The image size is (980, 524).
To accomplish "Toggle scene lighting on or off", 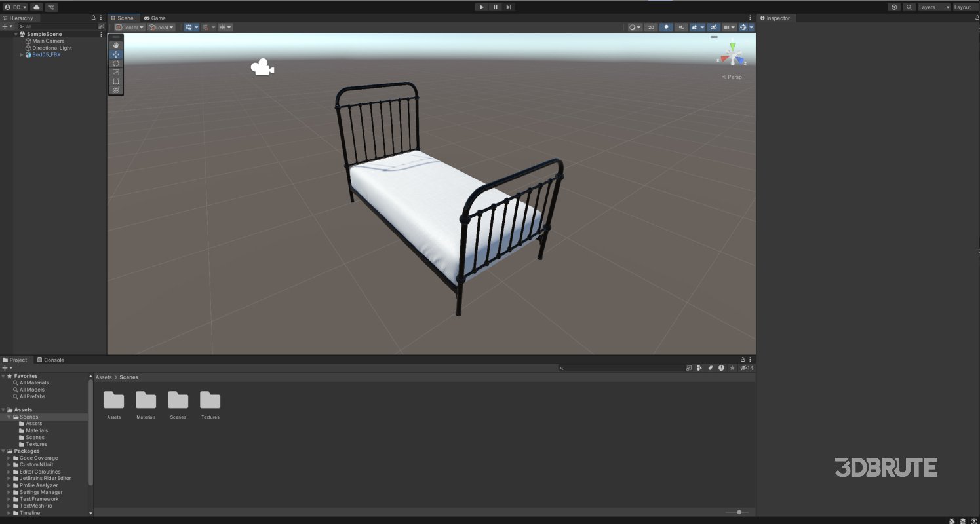I will tap(667, 27).
